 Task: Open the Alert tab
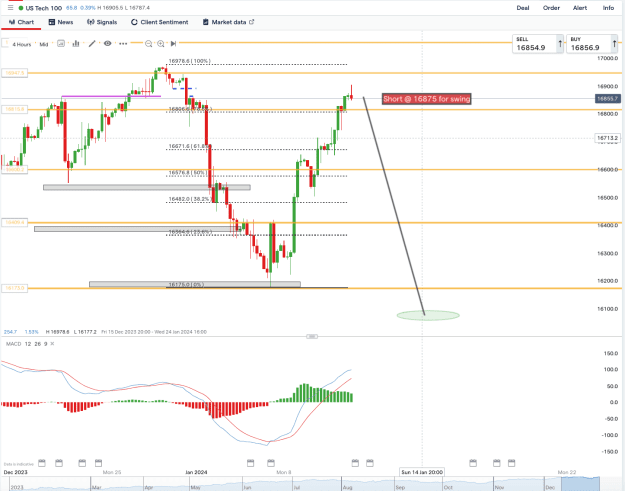click(x=580, y=8)
